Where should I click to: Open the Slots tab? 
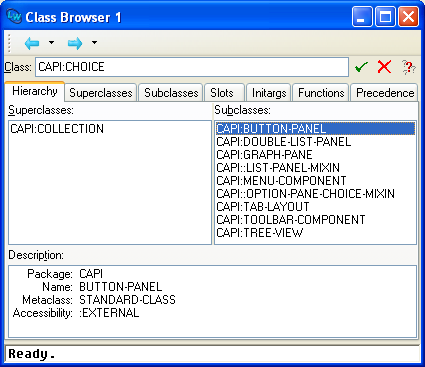(222, 93)
